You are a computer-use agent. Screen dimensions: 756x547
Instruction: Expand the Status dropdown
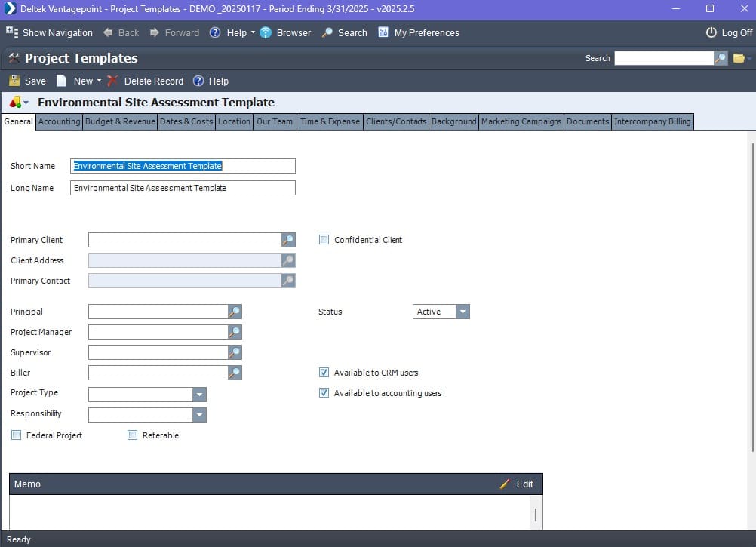tap(463, 312)
